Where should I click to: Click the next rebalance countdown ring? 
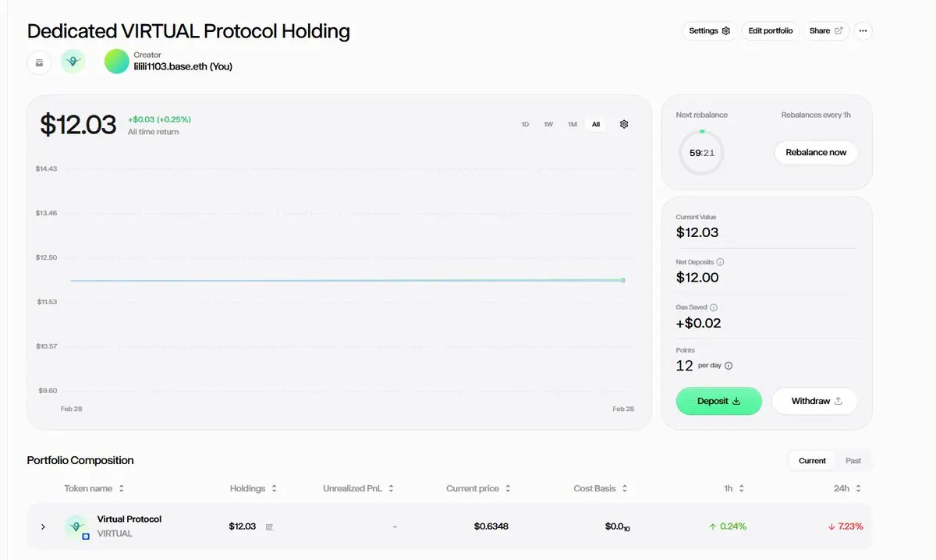click(701, 153)
